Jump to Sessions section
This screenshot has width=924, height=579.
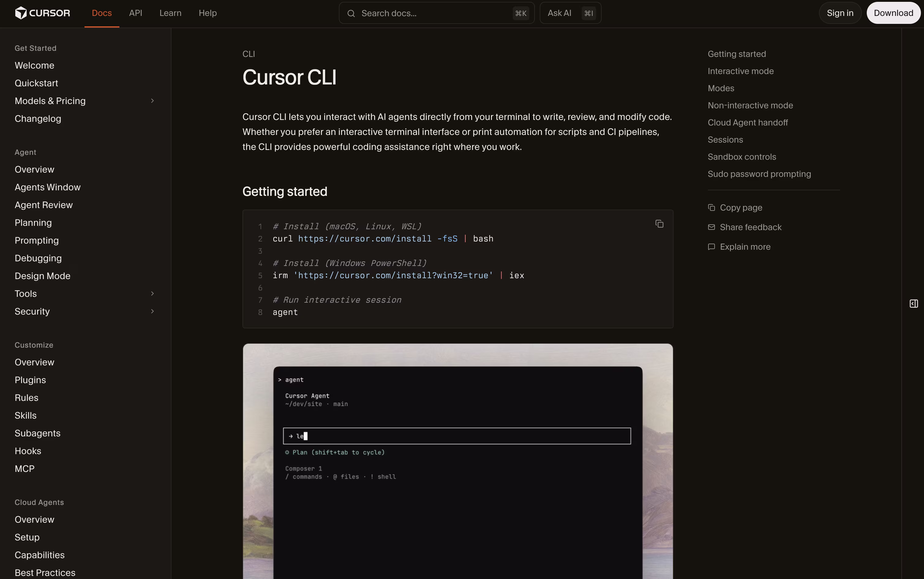[x=725, y=140]
